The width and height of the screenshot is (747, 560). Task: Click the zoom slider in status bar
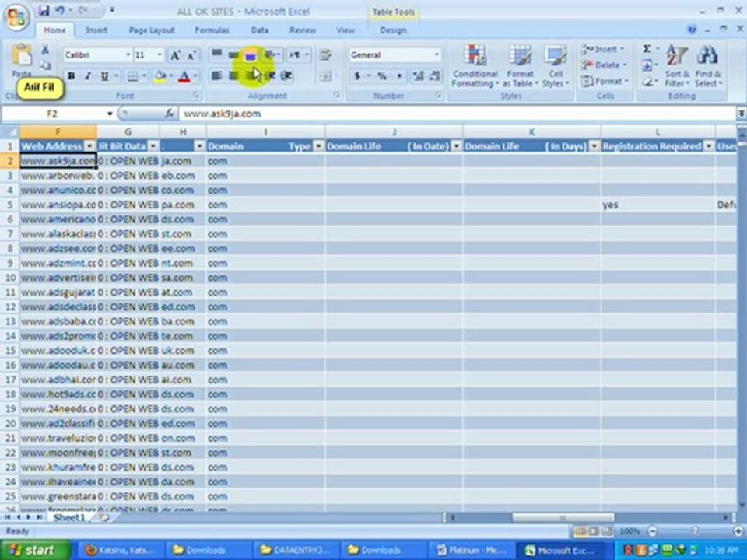(695, 531)
